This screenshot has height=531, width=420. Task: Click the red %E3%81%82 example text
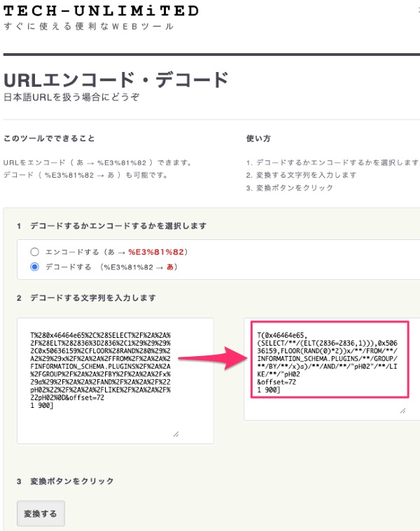click(158, 251)
